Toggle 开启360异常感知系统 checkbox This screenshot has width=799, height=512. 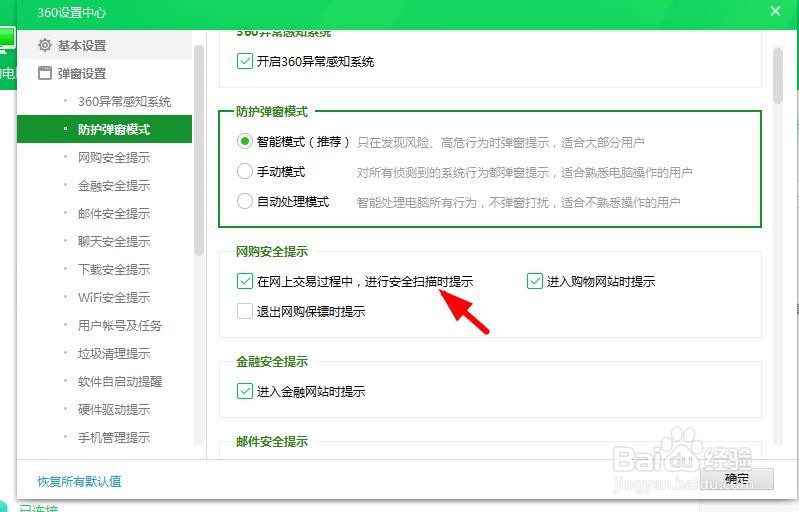pos(245,61)
